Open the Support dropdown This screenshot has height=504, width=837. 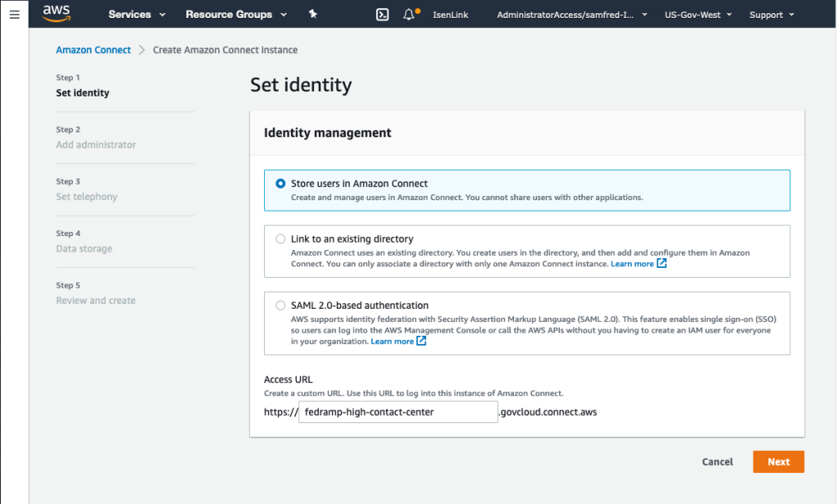click(x=769, y=14)
